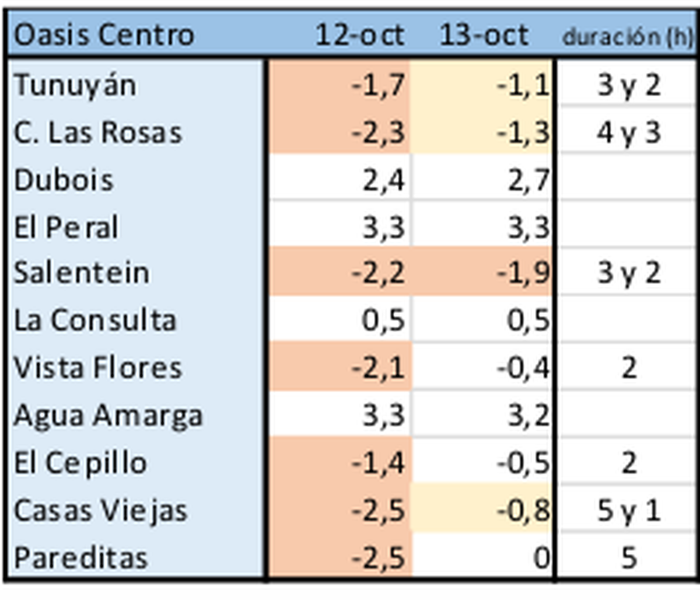Select the -1,9 cell for Salentein
Viewport: 700px width, 600px height.
(523, 273)
